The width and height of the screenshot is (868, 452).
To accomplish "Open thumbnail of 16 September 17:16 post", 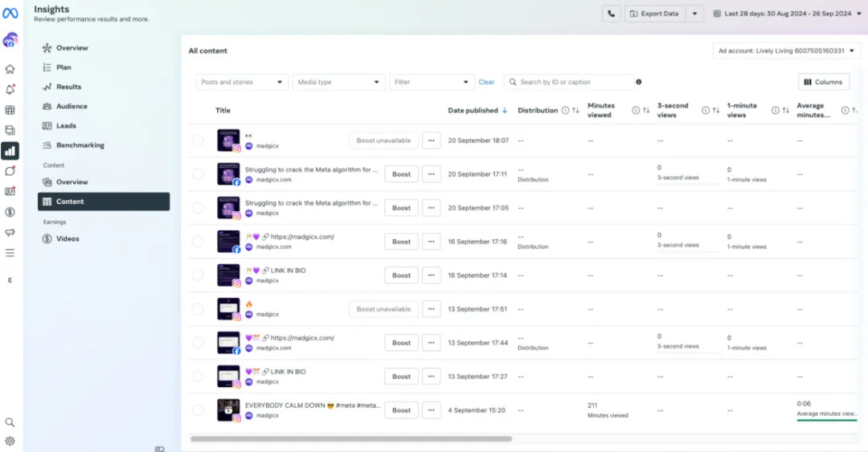I will 228,241.
